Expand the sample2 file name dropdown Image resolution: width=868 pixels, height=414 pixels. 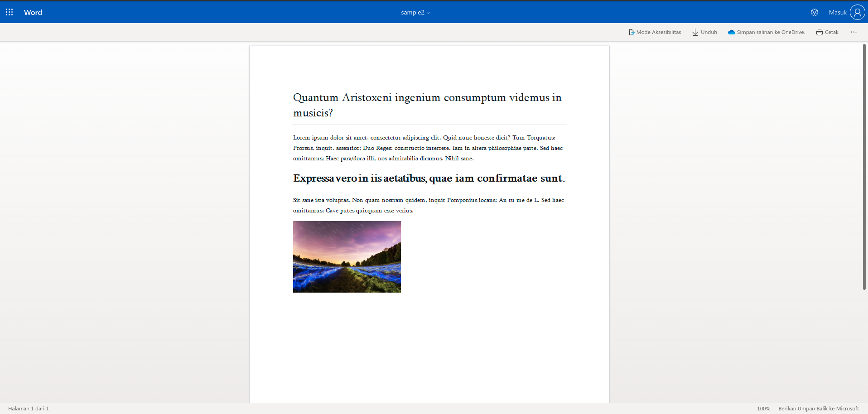(x=415, y=12)
